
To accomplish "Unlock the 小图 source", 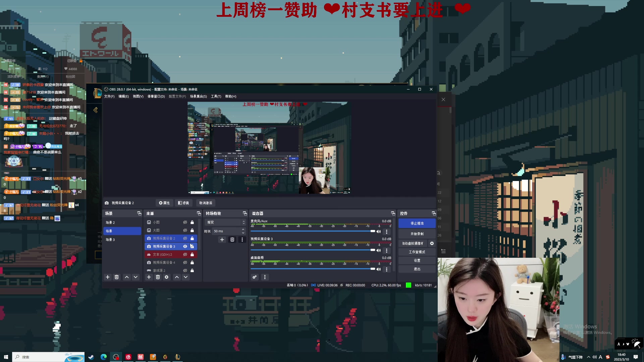I will tap(192, 222).
